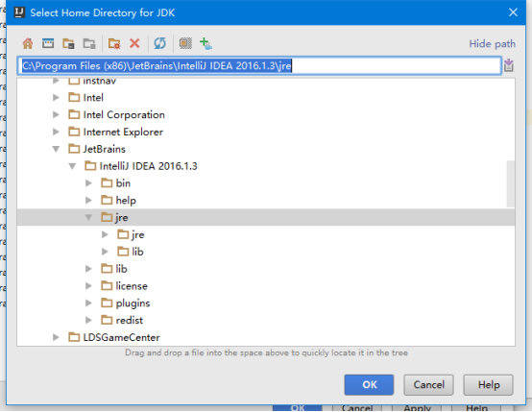This screenshot has width=532, height=412.
Task: Expand the nested jre subfolder
Action: (x=105, y=234)
